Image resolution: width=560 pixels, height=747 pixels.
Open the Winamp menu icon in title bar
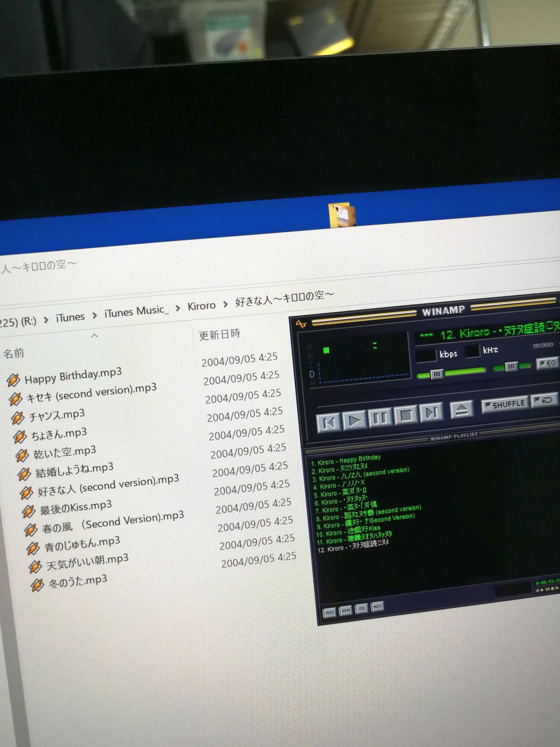pyautogui.click(x=301, y=323)
